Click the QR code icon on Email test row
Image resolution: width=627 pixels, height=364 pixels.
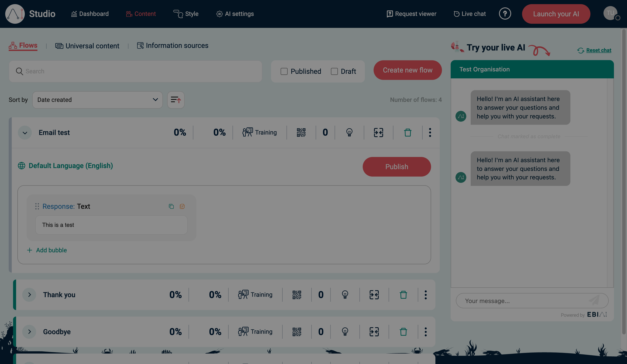pos(301,132)
